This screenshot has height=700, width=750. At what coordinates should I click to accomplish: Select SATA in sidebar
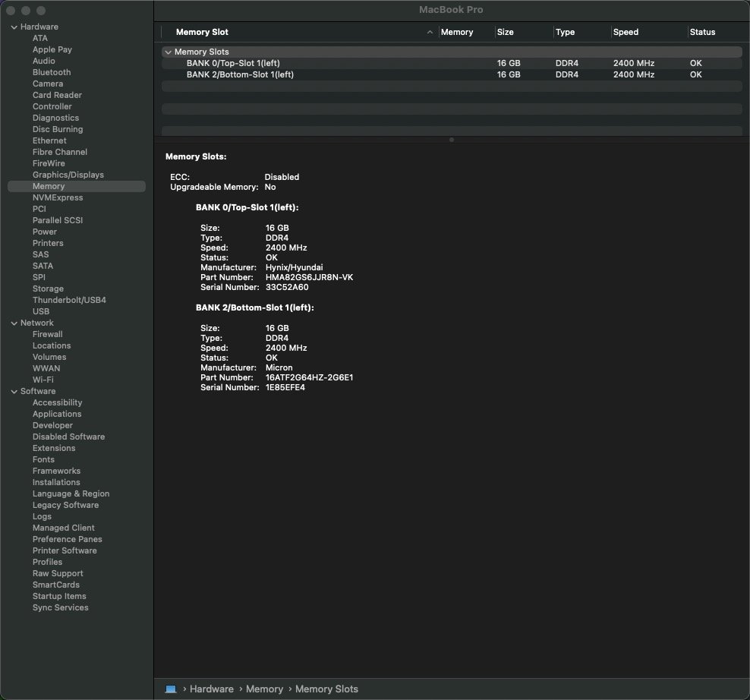[x=43, y=266]
